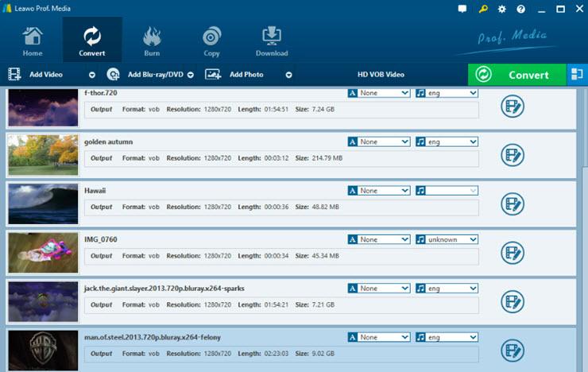Expand the Add Video dropdown arrow
This screenshot has width=588, height=372.
pos(92,75)
